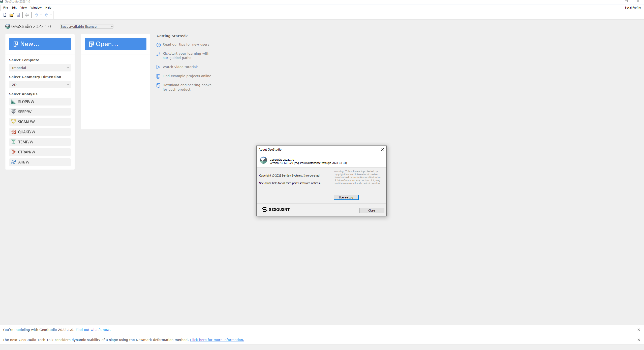Close About GeoStudio dialog with X
The image size is (644, 350).
click(383, 149)
